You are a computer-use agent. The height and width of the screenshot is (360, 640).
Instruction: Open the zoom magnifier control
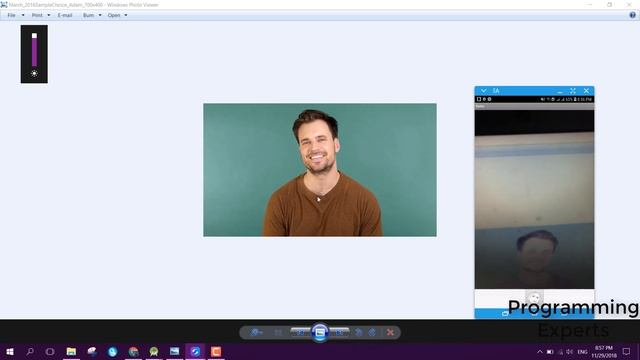point(256,333)
